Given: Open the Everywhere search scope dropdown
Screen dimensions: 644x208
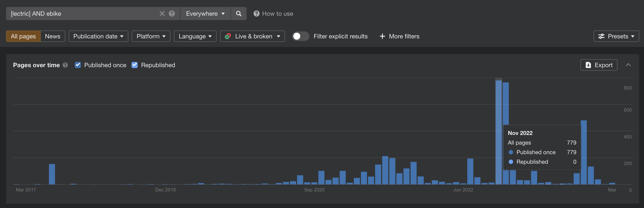Looking at the screenshot, I should click(x=205, y=14).
